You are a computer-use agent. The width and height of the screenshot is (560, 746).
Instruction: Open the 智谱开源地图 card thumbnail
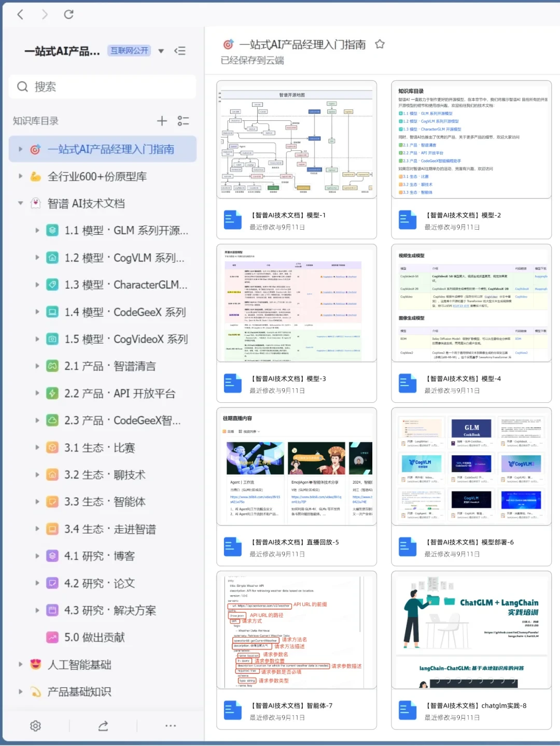pyautogui.click(x=296, y=140)
